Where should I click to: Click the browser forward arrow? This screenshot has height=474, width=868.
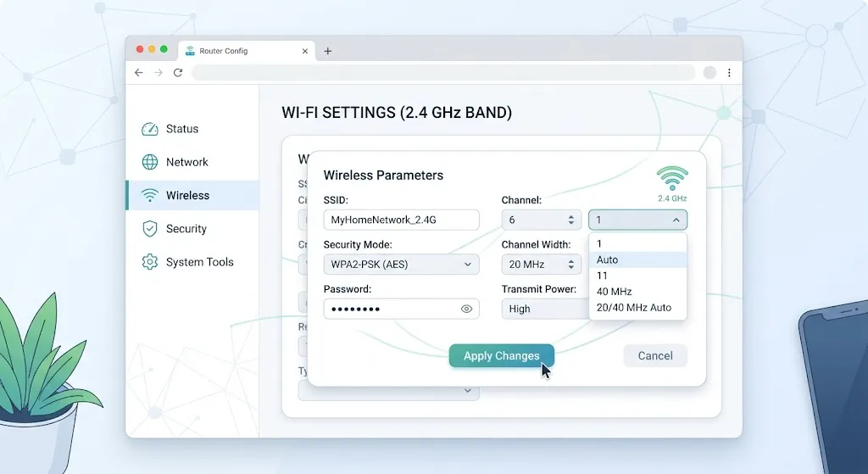(159, 73)
